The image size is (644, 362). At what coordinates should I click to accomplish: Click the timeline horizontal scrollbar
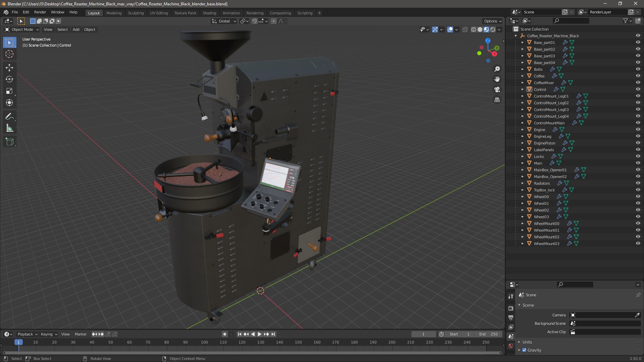[252, 353]
